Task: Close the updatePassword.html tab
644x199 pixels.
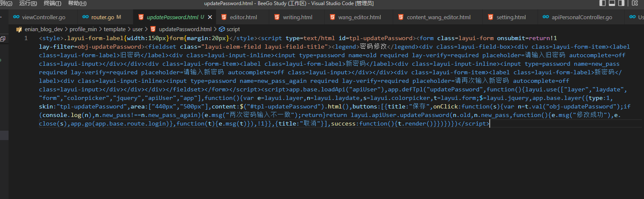Action: (210, 18)
